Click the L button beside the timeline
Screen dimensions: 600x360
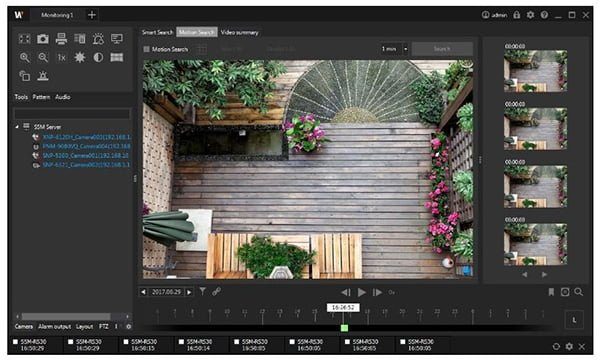pyautogui.click(x=574, y=320)
